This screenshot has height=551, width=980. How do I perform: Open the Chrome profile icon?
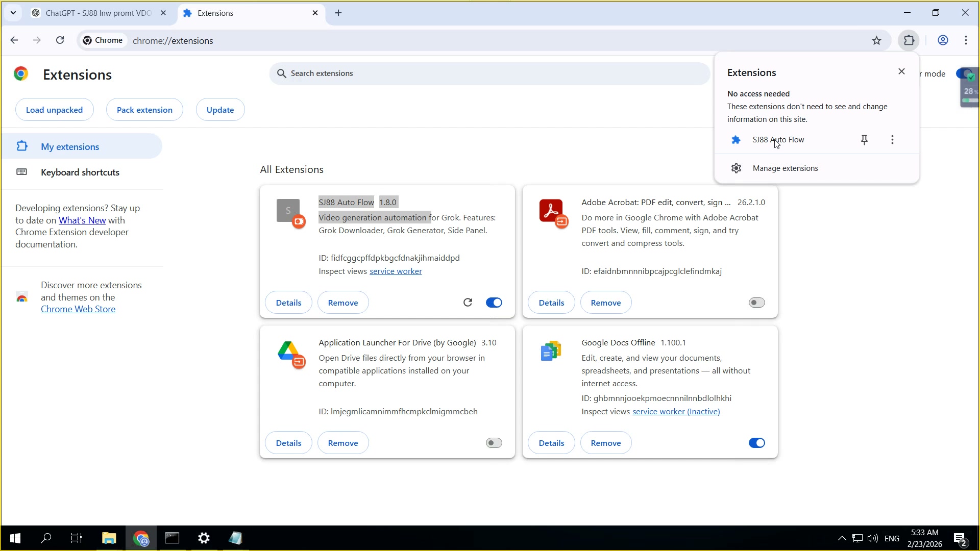943,40
